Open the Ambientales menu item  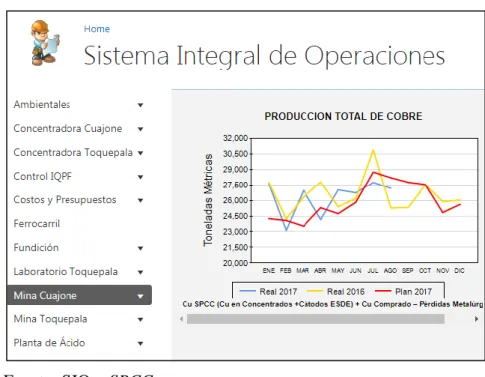point(42,105)
